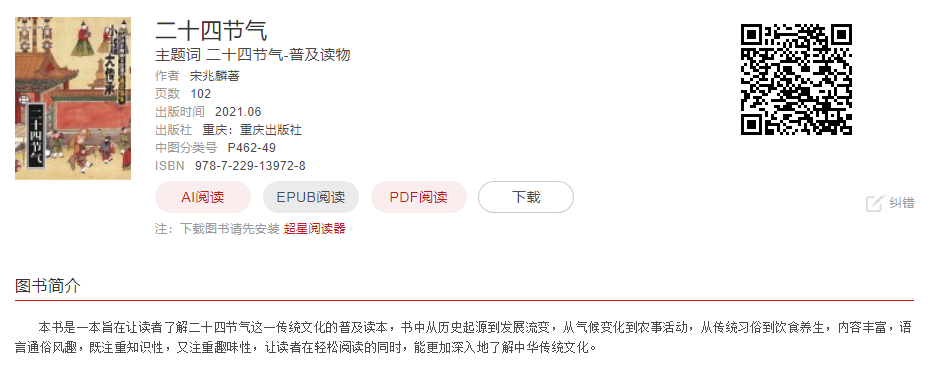Start AI阅读 for this book
Viewport: 930px width, 373px height.
(203, 197)
